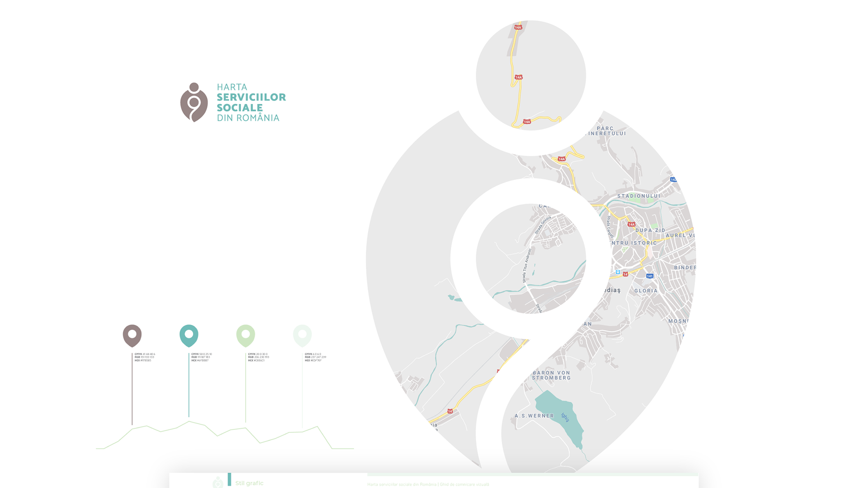The image size is (868, 488).
Task: Click the blue 141 route shield on map
Action: tap(650, 276)
